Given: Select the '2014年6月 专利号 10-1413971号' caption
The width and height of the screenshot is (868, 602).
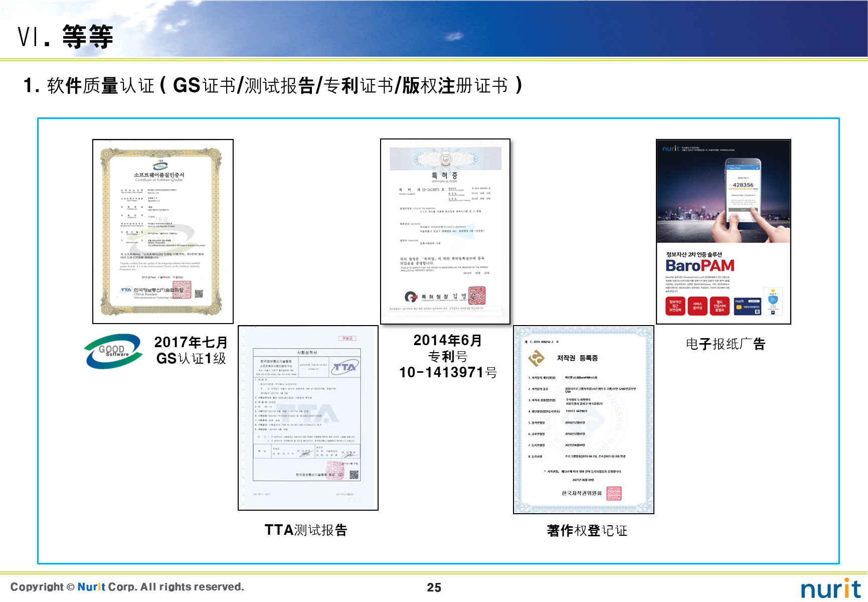Looking at the screenshot, I should coord(448,356).
